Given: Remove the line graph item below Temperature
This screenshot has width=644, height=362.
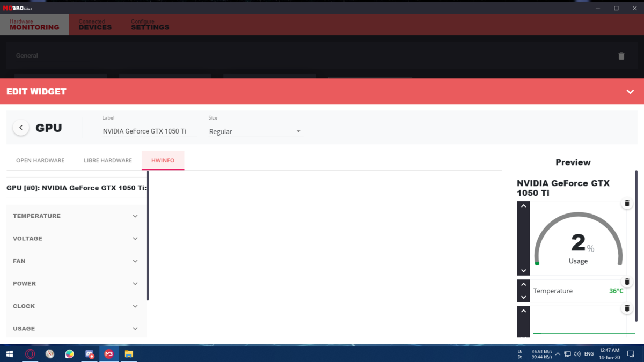Looking at the screenshot, I should click(627, 308).
